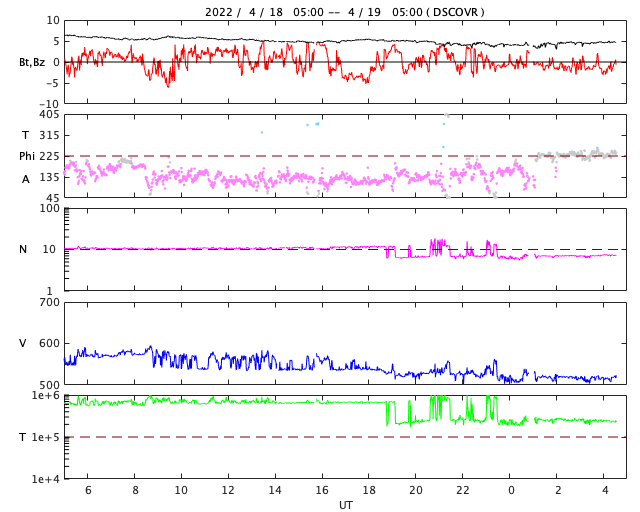Select the 14 hour tick on UT axis
The width and height of the screenshot is (640, 512).
click(x=275, y=490)
